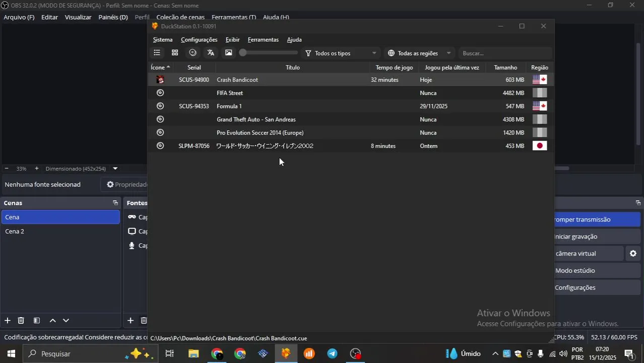Open virtual camera settings gear in OBS
The width and height of the screenshot is (644, 363).
point(633,254)
